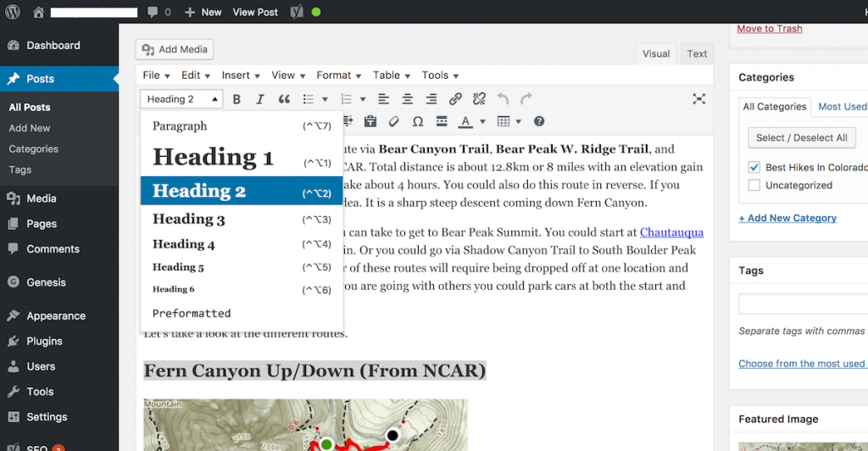The height and width of the screenshot is (451, 868).
Task: Insert or edit a link
Action: pos(455,99)
